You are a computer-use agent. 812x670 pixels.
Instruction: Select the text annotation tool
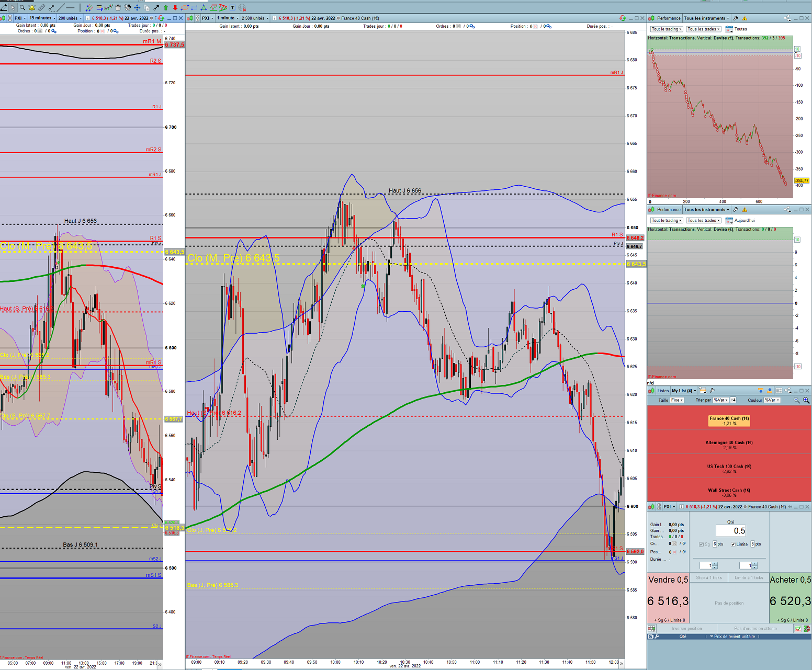click(232, 8)
